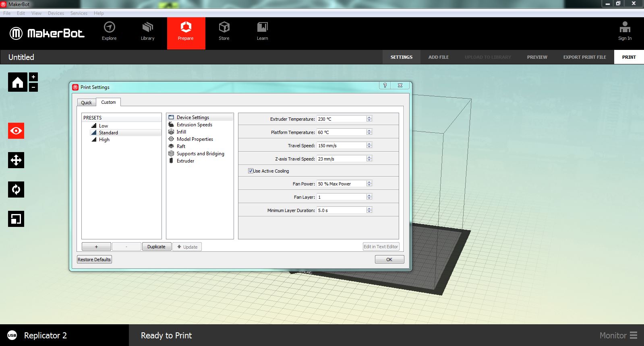This screenshot has width=644, height=346.
Task: Click Extruder Temperature spinner arrows
Action: click(369, 119)
